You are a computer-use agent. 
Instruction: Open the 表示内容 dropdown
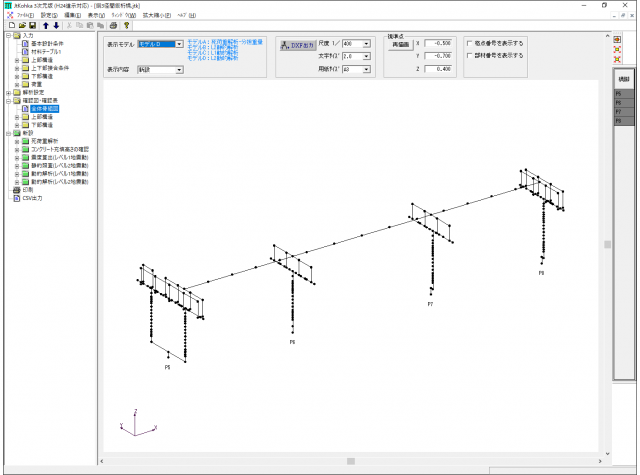click(179, 70)
